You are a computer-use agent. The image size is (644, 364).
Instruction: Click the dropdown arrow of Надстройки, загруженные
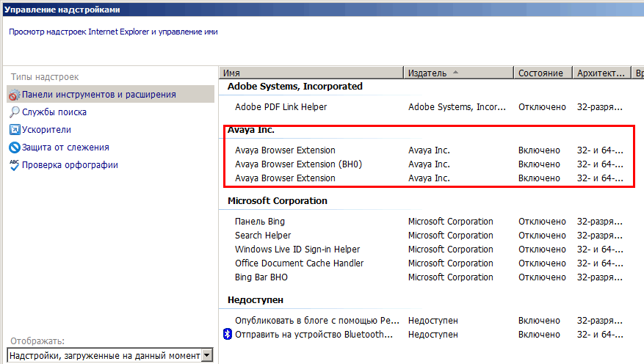coord(207,355)
